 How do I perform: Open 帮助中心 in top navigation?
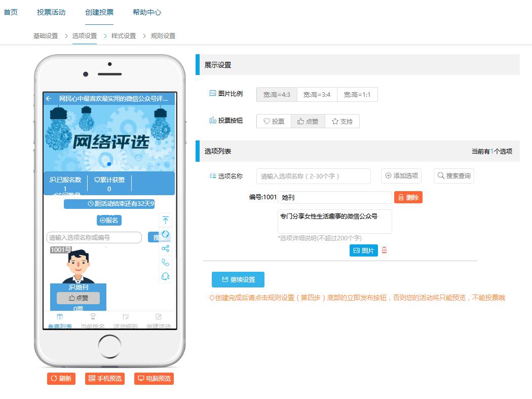point(147,12)
